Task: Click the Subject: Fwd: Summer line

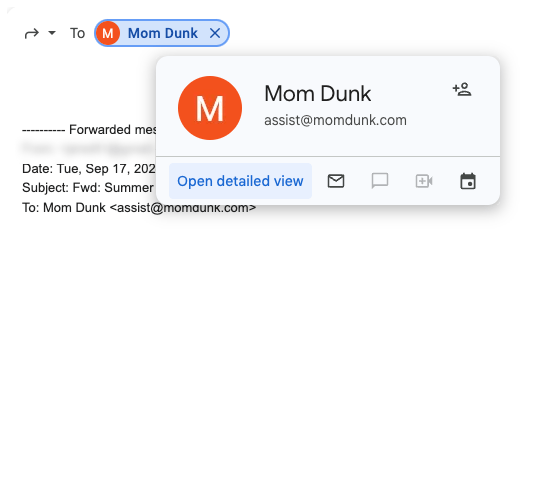Action: coord(88,188)
